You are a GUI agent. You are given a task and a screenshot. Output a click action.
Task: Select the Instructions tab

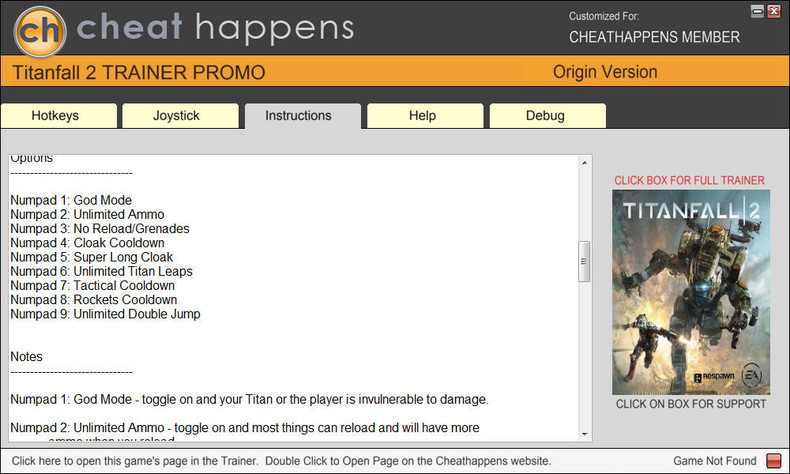[303, 116]
